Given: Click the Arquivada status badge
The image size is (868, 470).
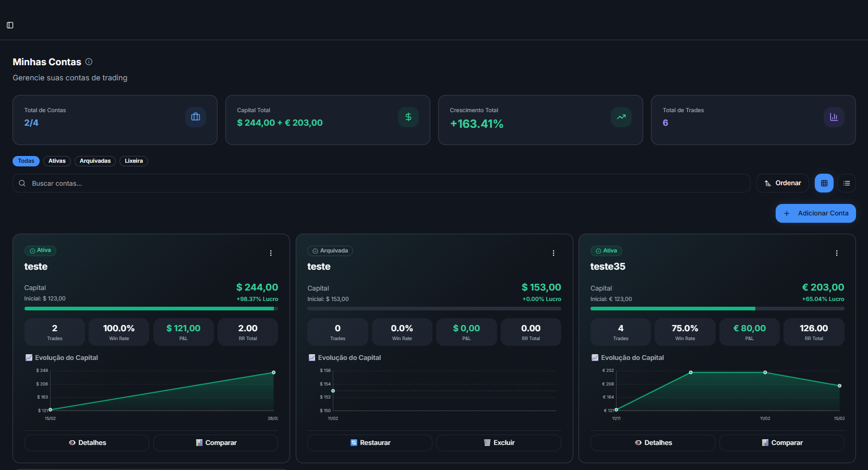Looking at the screenshot, I should (x=330, y=251).
